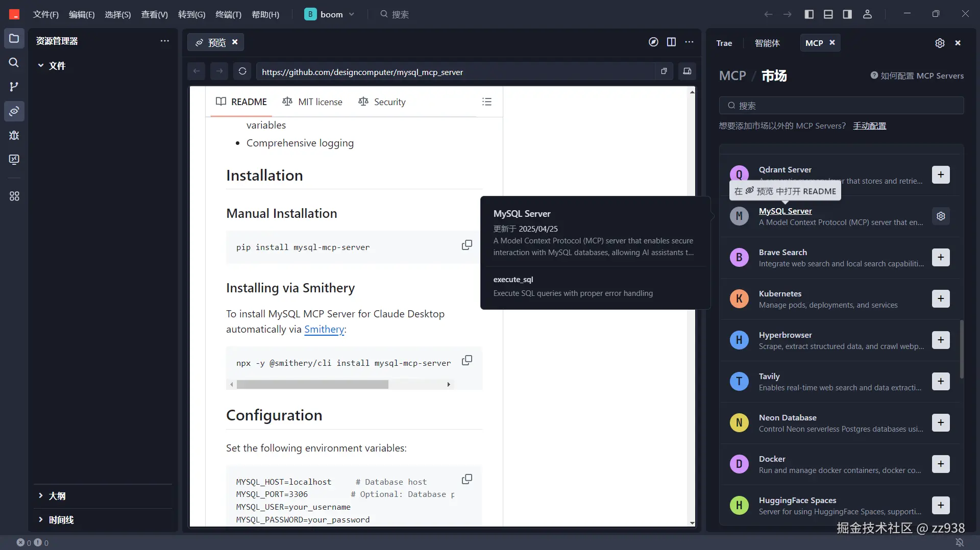
Task: Open the Debug bug icon in activity bar
Action: pyautogui.click(x=14, y=135)
